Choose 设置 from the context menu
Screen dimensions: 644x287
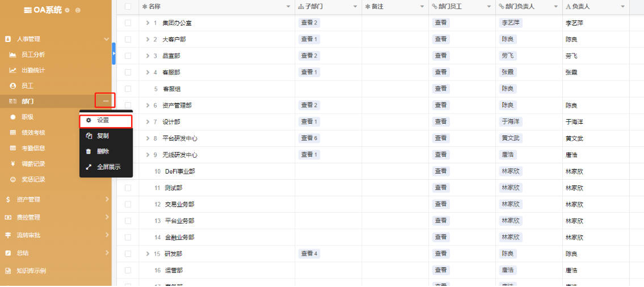coord(106,121)
